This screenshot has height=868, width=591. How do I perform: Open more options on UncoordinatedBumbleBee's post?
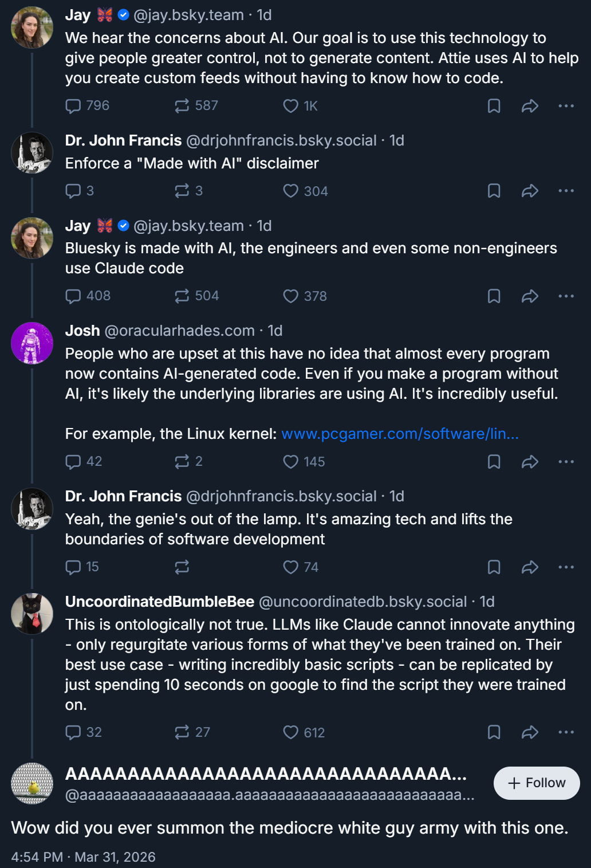(566, 732)
